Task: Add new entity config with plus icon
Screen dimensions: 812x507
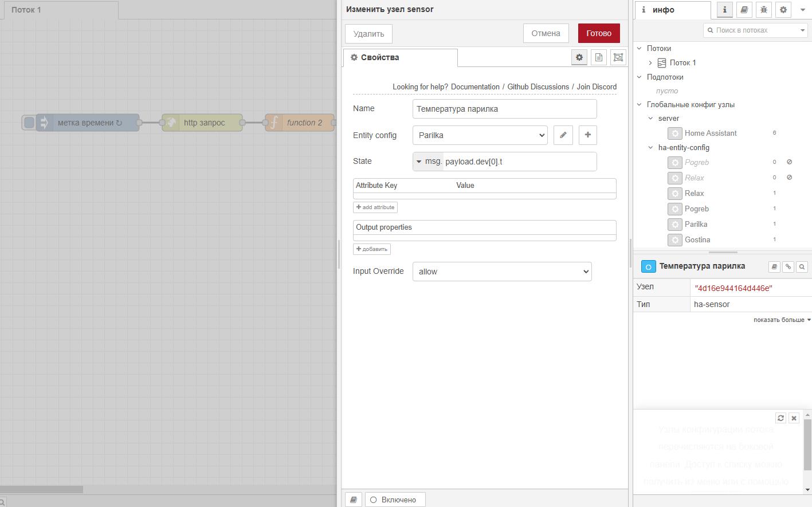Action: tap(587, 135)
